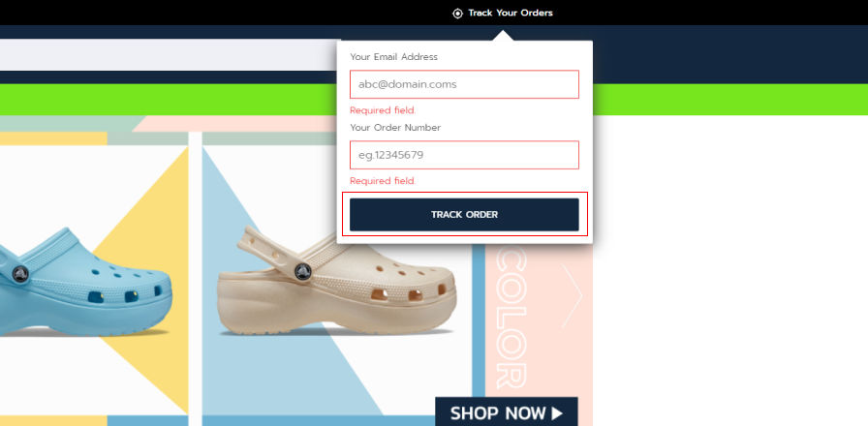Focus the email address input field

(464, 84)
